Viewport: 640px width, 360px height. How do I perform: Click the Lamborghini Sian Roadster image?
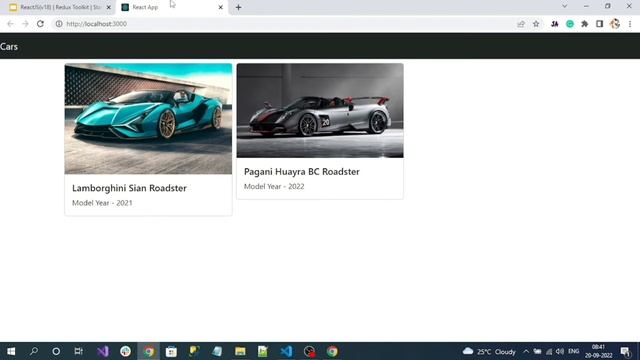tap(148, 119)
